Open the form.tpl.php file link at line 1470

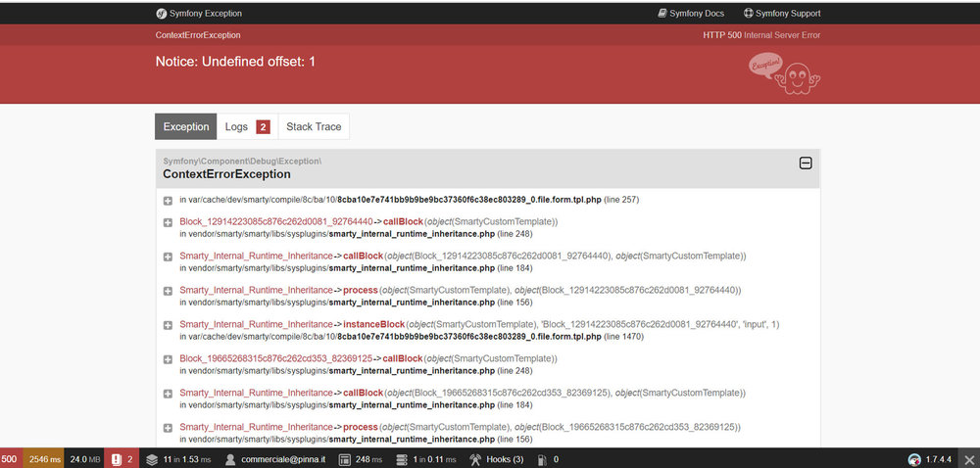click(x=469, y=337)
